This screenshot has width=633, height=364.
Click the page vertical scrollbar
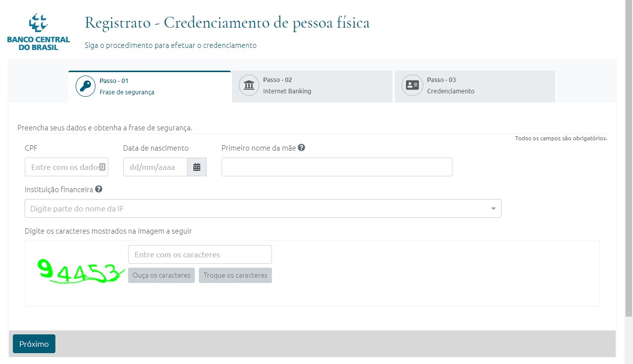click(x=629, y=158)
